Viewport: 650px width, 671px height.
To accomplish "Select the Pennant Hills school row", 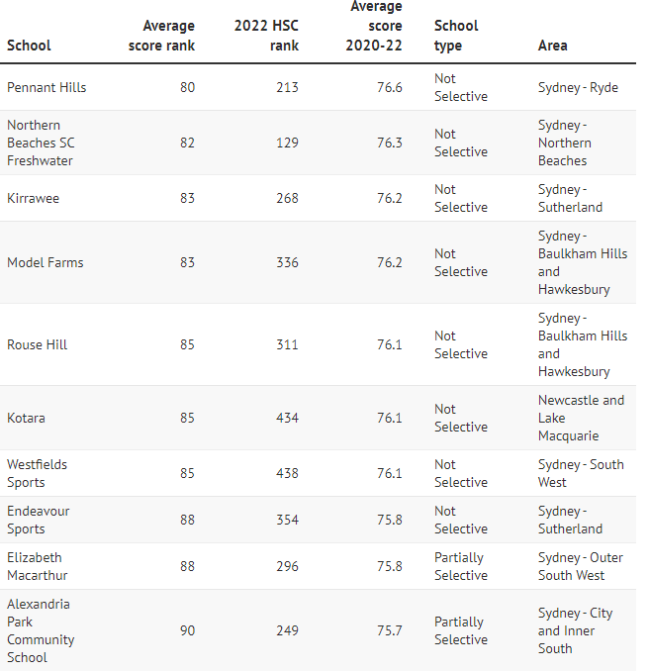I will pos(47,87).
